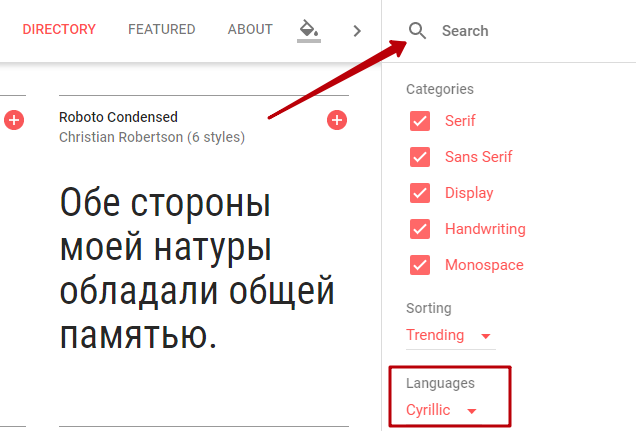Open the paint bucket background color picker
The width and height of the screenshot is (636, 431).
309,31
